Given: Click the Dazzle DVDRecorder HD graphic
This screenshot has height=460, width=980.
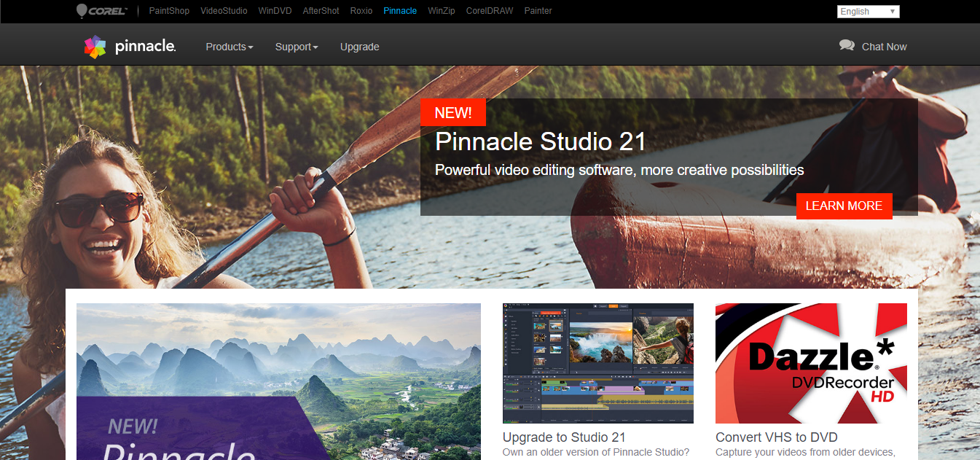Looking at the screenshot, I should [x=811, y=362].
